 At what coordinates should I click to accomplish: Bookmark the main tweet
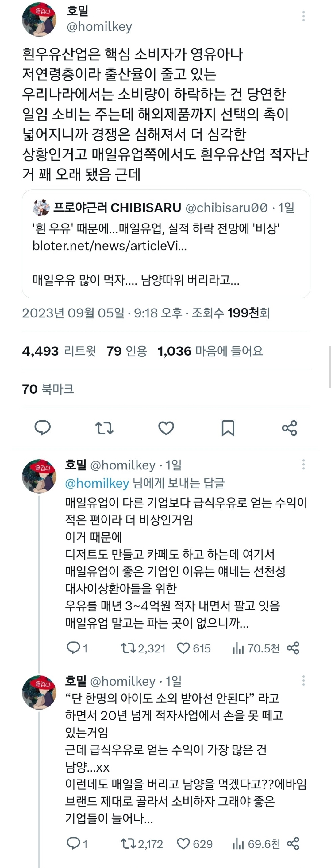228,428
